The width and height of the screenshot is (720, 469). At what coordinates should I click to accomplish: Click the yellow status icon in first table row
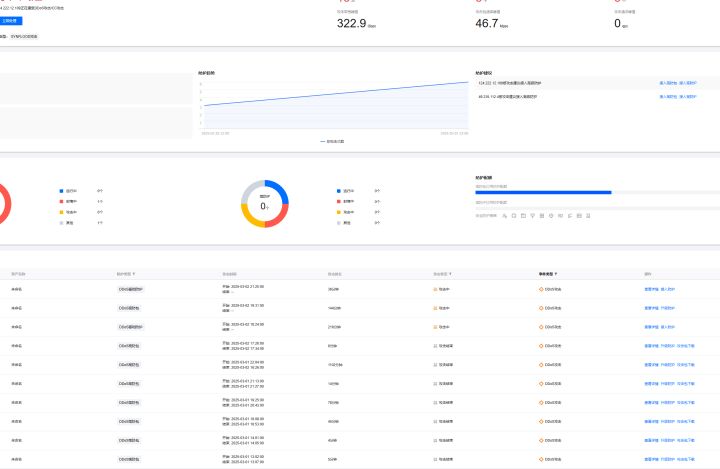(x=435, y=288)
